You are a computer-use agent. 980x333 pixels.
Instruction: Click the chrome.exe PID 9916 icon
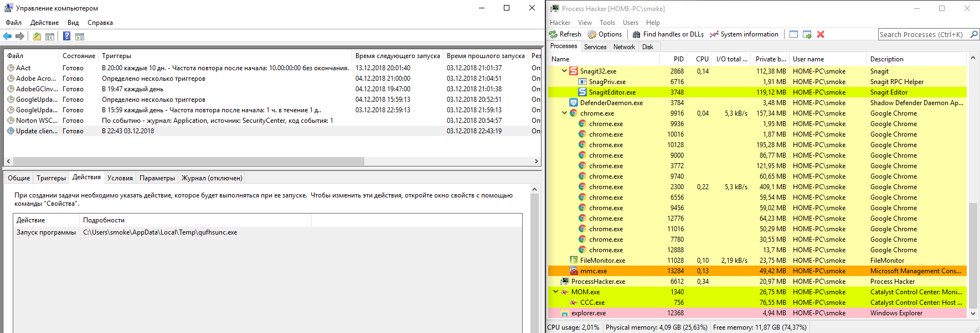coord(574,113)
